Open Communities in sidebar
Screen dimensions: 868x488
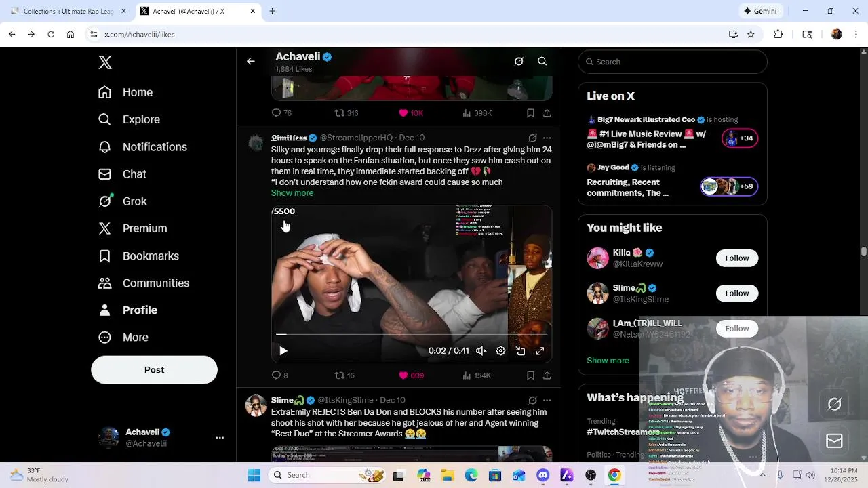tap(143, 283)
